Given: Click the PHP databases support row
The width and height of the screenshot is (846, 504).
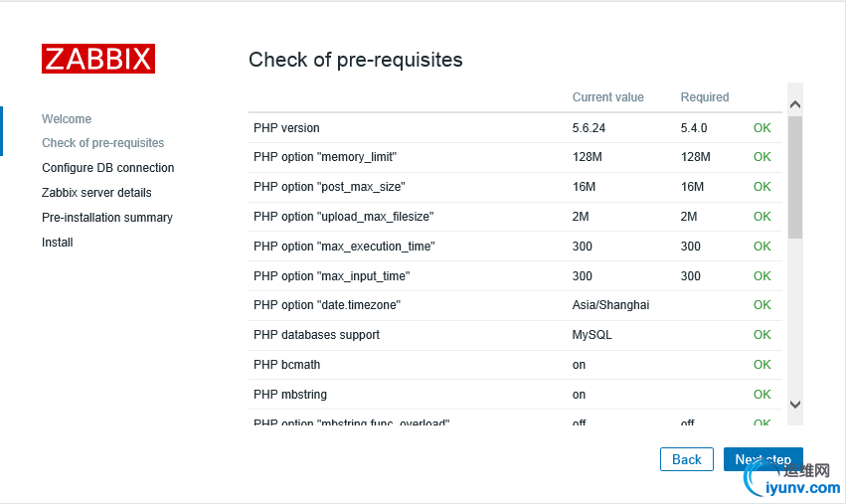Looking at the screenshot, I should pyautogui.click(x=515, y=335).
